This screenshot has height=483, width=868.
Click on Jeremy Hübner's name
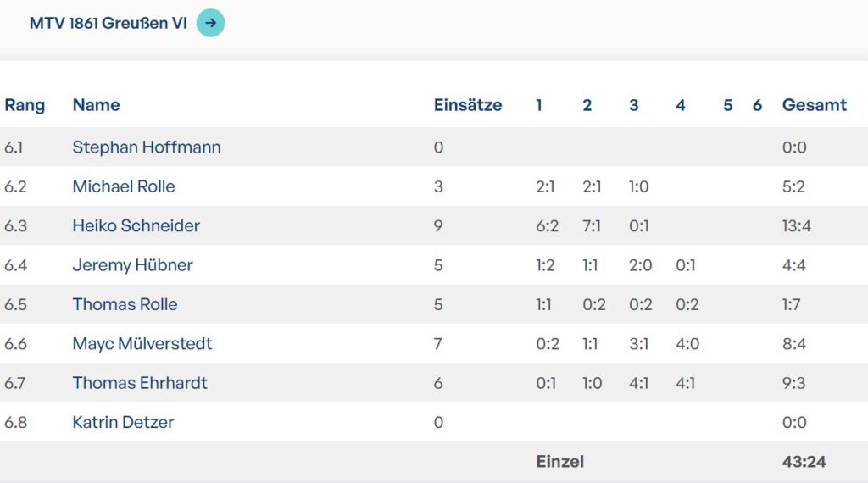(x=133, y=265)
